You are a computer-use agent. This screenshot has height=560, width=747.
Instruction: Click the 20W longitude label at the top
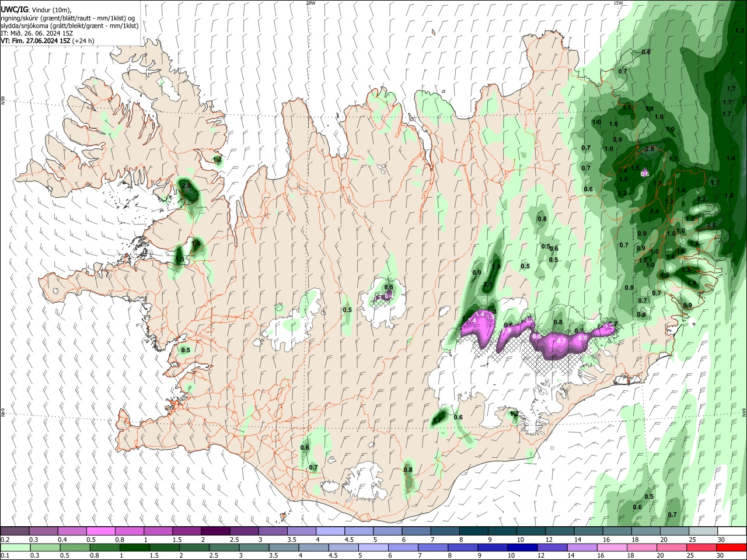310,3
